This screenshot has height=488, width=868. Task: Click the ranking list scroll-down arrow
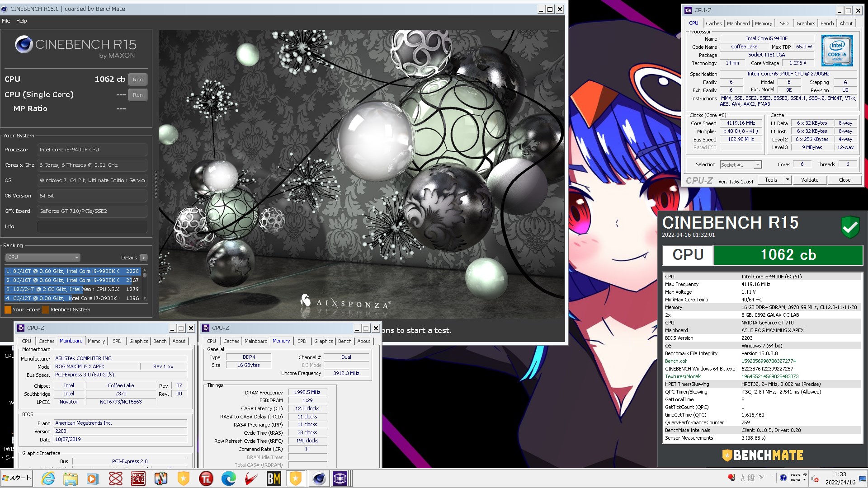(x=145, y=298)
